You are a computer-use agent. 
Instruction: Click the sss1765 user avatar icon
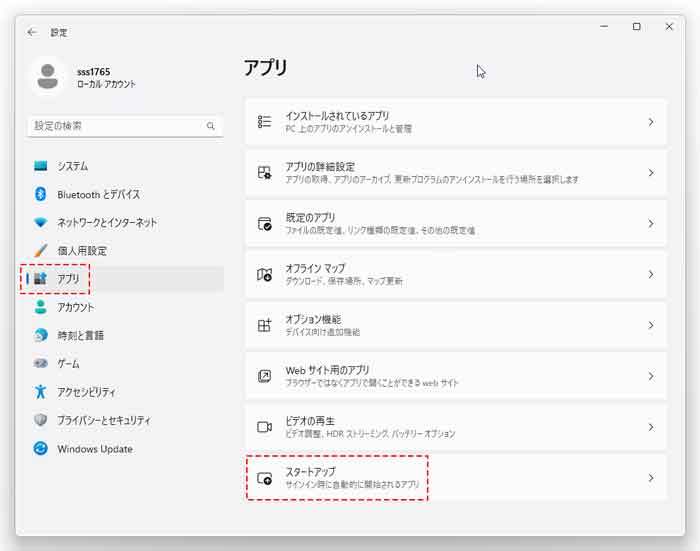point(47,76)
